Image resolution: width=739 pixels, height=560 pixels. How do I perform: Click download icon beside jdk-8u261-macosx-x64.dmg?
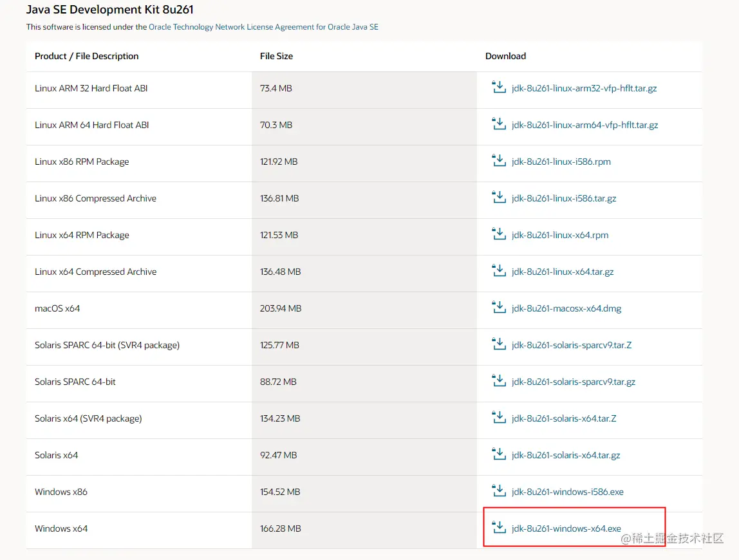[x=499, y=308]
